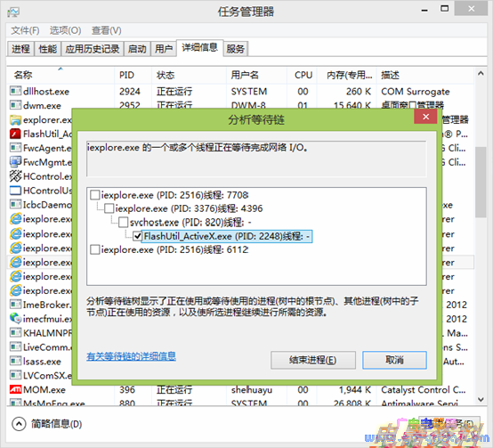Click the IcbcDaemon process icon
Viewport: 493px width, 448px height.
15,205
